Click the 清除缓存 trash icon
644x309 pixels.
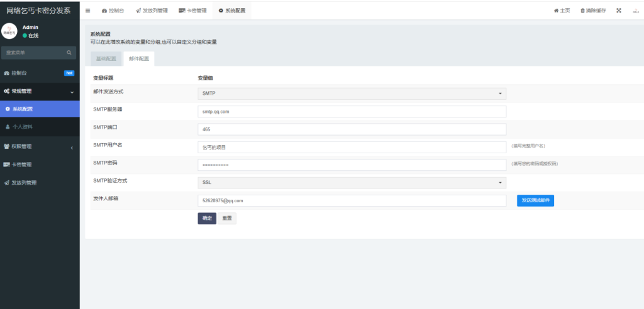point(582,11)
